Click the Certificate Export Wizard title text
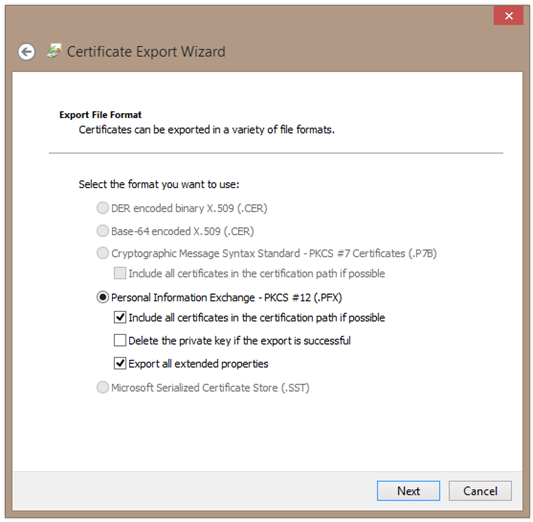 pos(146,52)
